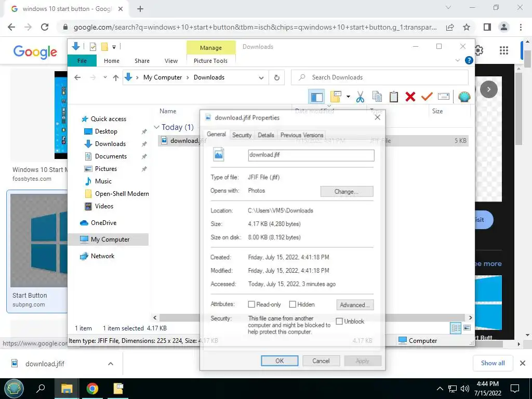The image size is (532, 399).
Task: Click the Paste clipboard icon
Action: coord(394,97)
